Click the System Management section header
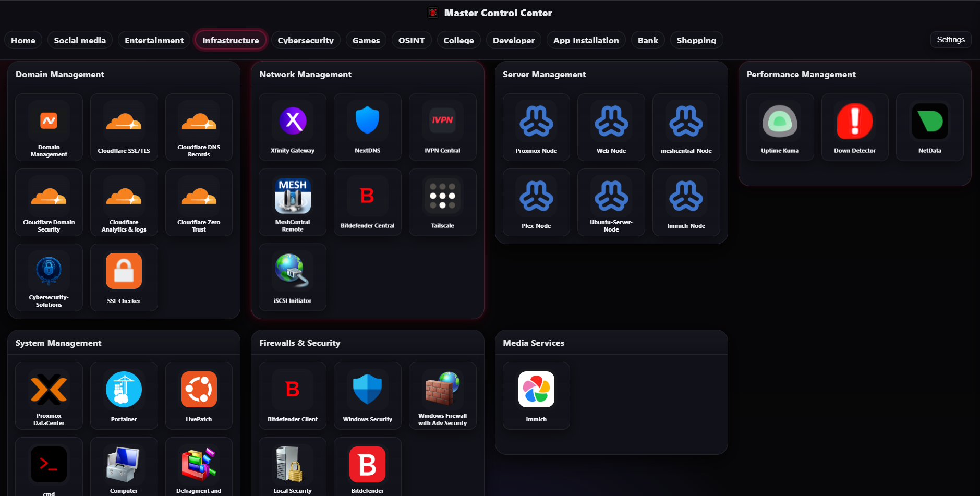Screen dimensions: 980x496 pos(58,343)
